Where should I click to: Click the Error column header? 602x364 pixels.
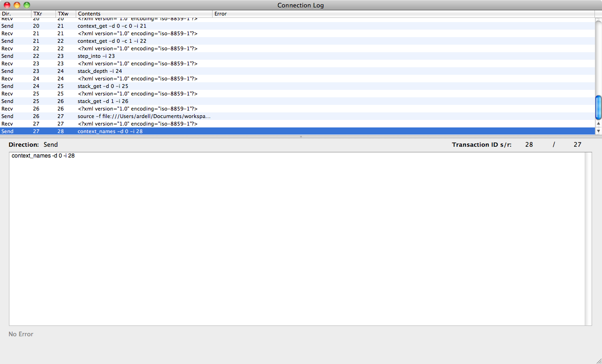[x=403, y=14]
